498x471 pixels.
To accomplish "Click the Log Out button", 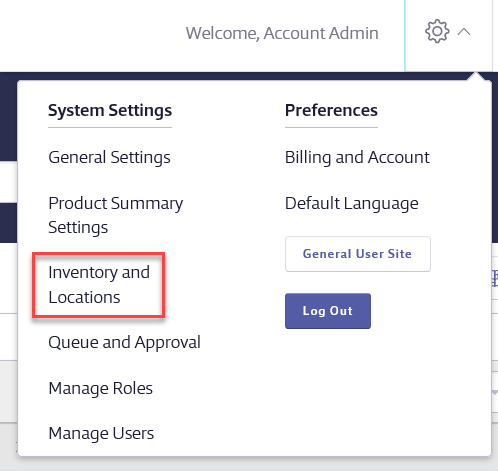I will pos(328,311).
